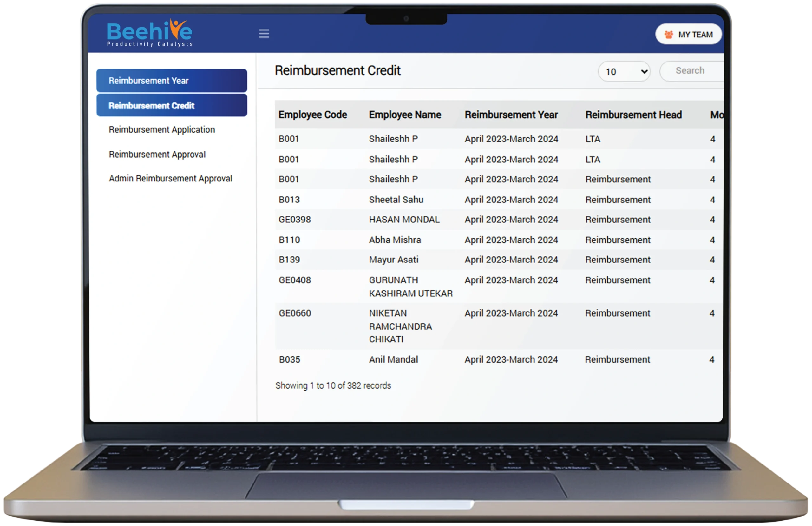Screen dimensions: 812x526
Task: Sort by Employee Code column header
Action: [312, 115]
